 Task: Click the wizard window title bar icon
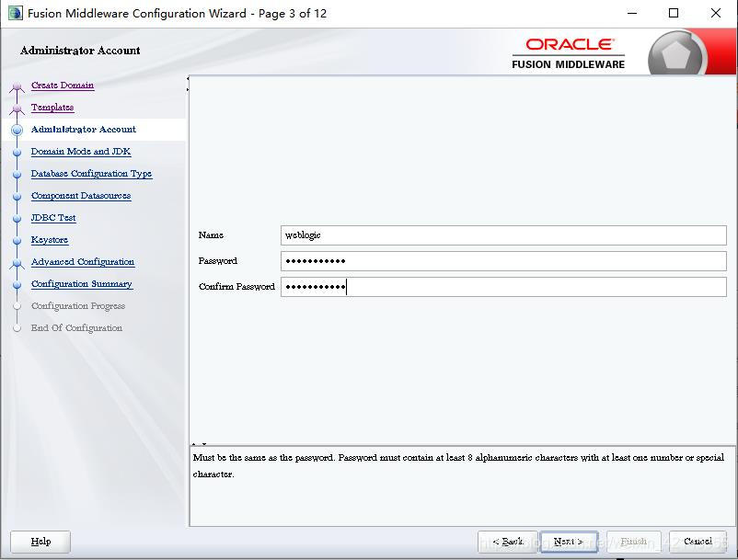(x=15, y=13)
